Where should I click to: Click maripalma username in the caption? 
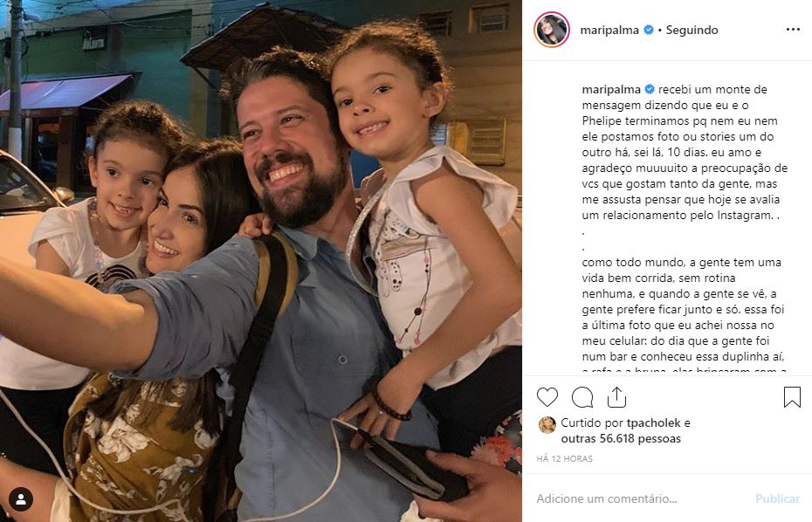point(611,89)
